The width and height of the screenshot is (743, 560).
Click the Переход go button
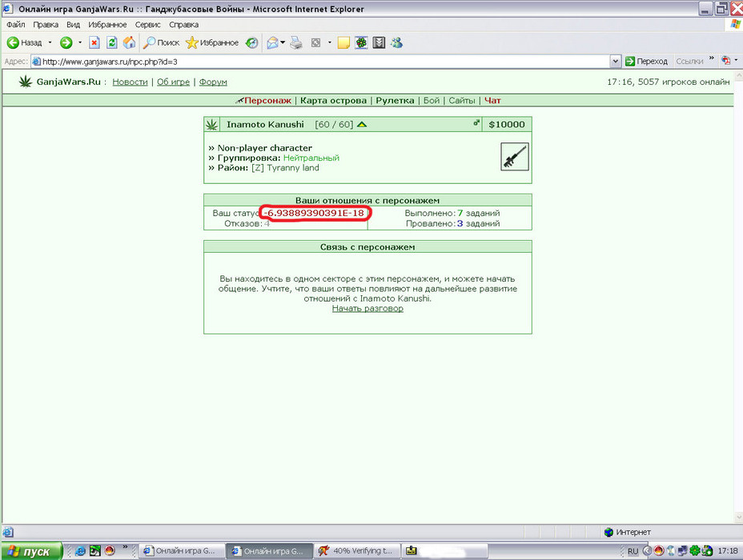[646, 61]
